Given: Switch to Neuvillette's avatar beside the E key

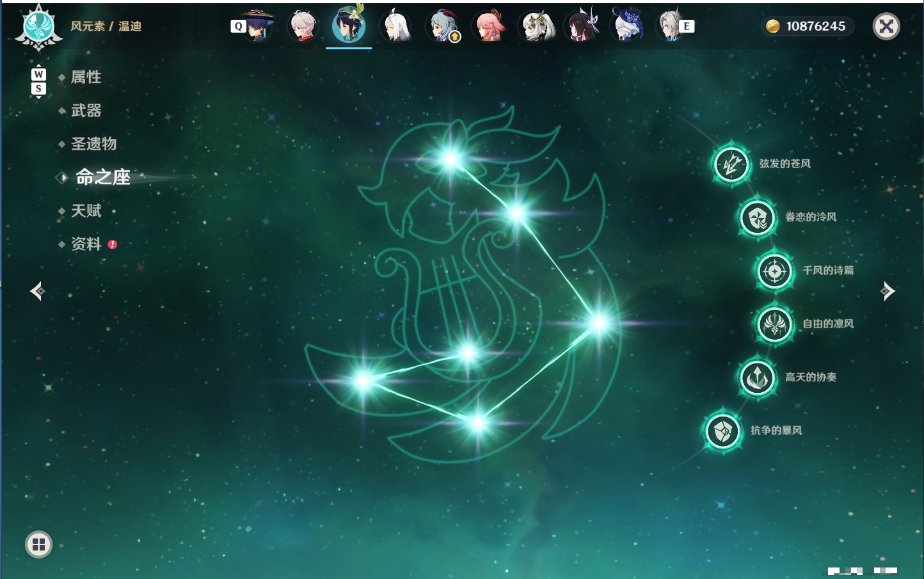Looking at the screenshot, I should [671, 26].
